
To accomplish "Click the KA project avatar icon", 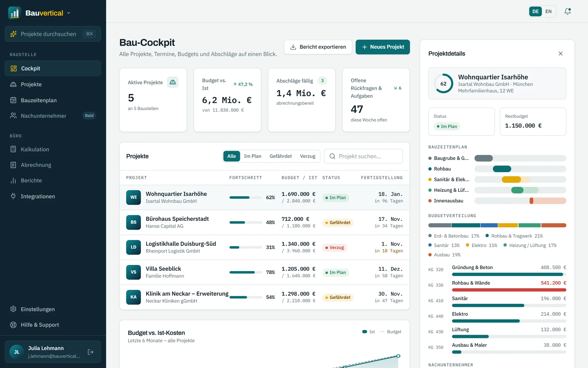I will [133, 297].
